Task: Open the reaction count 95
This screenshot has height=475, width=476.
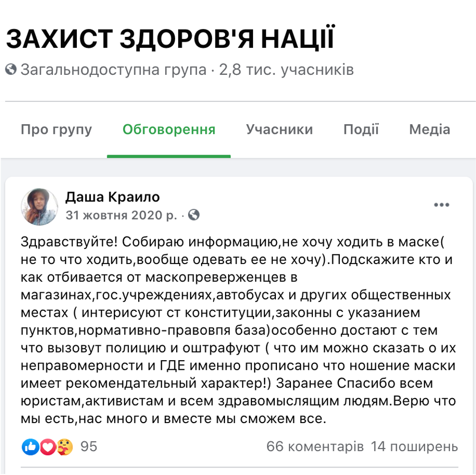Action: tap(89, 446)
